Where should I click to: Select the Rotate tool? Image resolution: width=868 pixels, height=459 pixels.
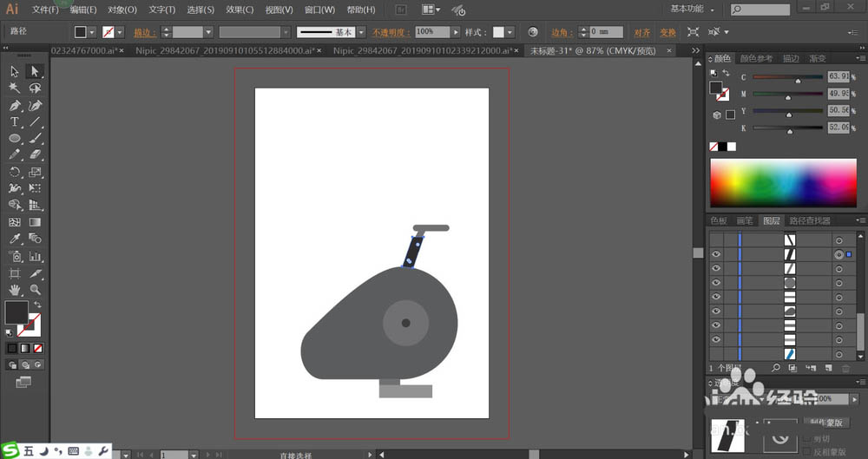click(15, 172)
